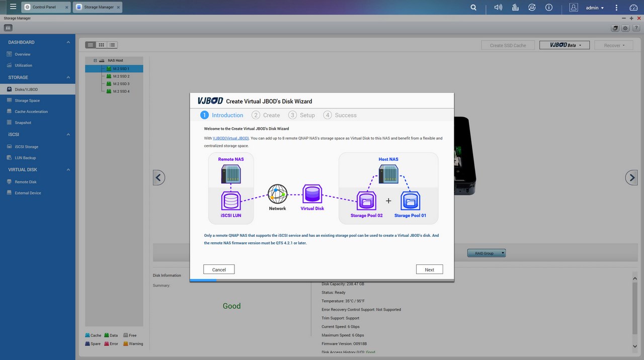Collapse the DASHBOARD section
The image size is (644, 360).
point(68,42)
